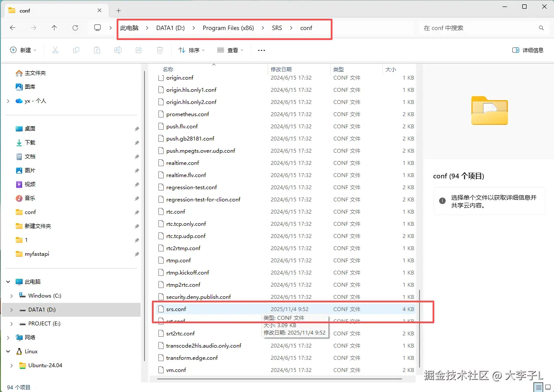
Task: Open 文档 Documents quick access
Action: (26, 157)
